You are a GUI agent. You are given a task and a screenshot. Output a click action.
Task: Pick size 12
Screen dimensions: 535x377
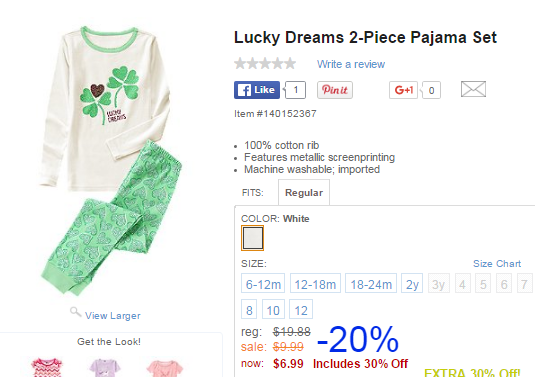(x=301, y=309)
